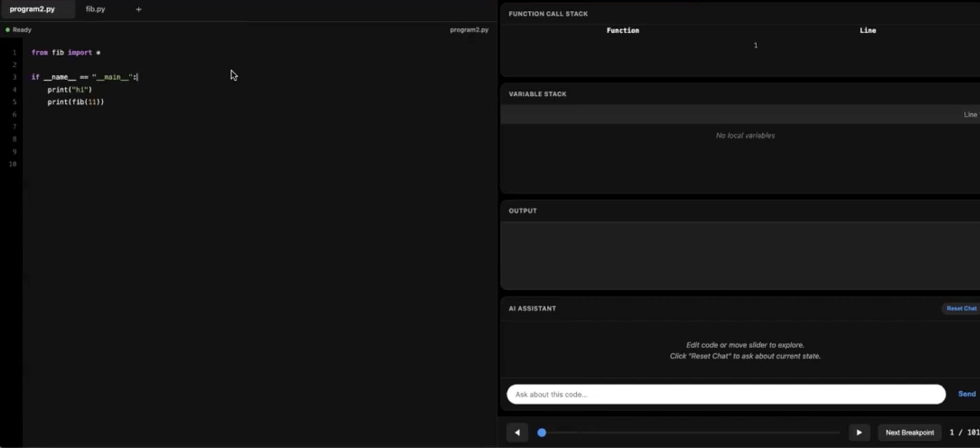The width and height of the screenshot is (980, 448).
Task: Click the Next Breakpoint button
Action: pos(909,432)
